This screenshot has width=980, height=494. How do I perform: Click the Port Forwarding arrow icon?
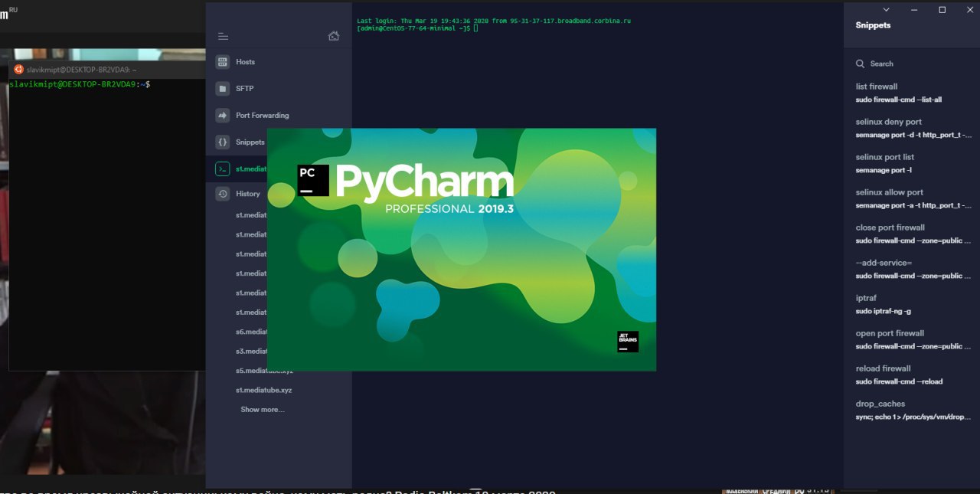coord(222,116)
